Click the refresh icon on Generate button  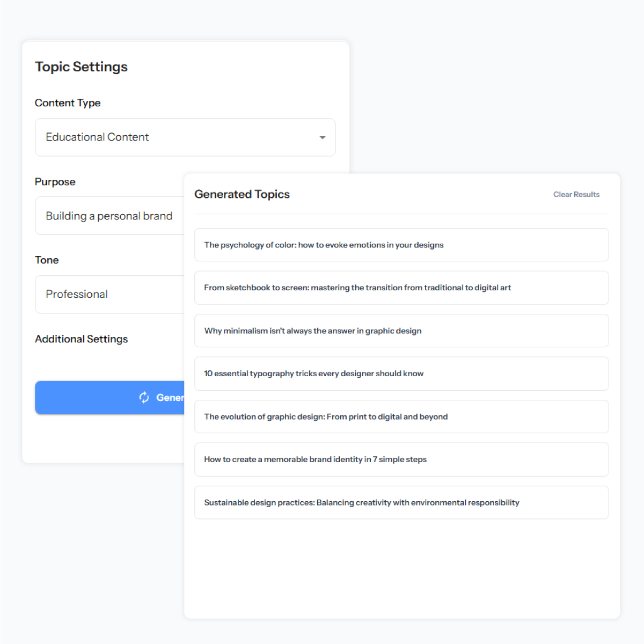coord(144,398)
